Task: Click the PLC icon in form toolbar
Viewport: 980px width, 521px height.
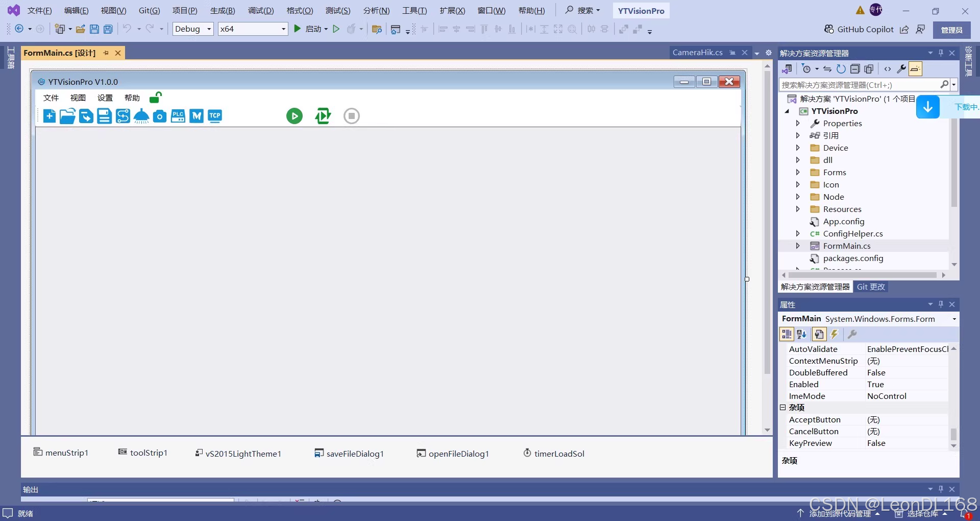Action: pyautogui.click(x=178, y=116)
